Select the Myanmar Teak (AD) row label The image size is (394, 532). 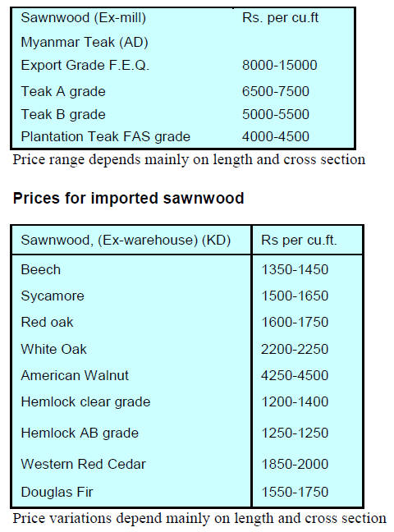85,43
